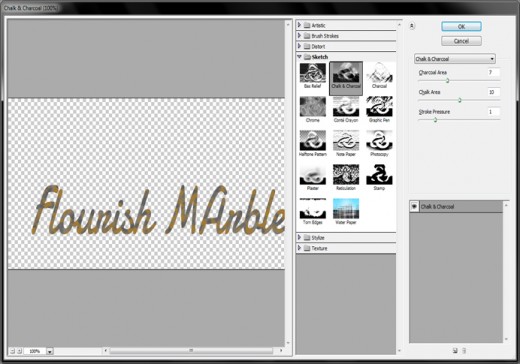Select the Conté Crayon filter thumbnail
The height and width of the screenshot is (364, 520).
346,107
